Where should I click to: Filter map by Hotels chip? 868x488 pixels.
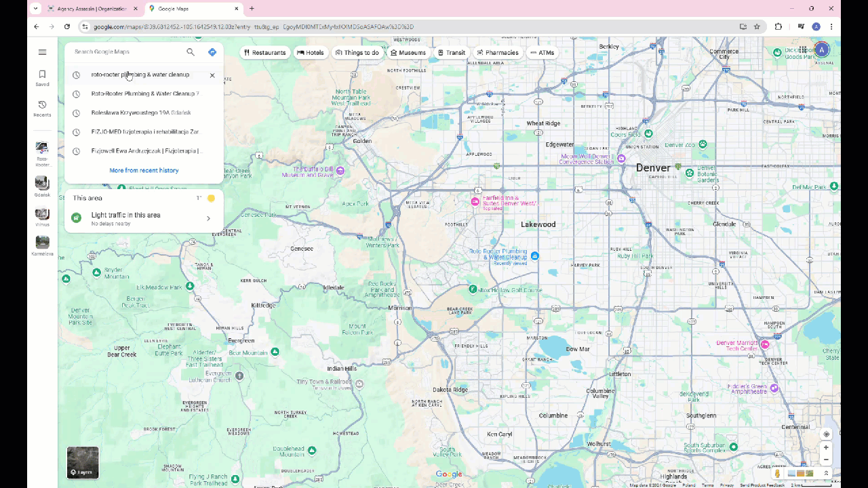click(310, 53)
